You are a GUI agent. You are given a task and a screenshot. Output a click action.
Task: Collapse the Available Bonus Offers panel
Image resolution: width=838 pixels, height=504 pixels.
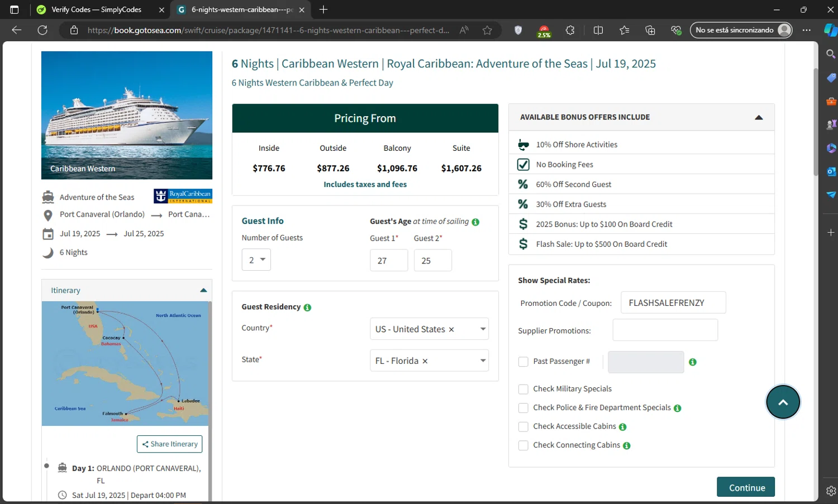759,117
